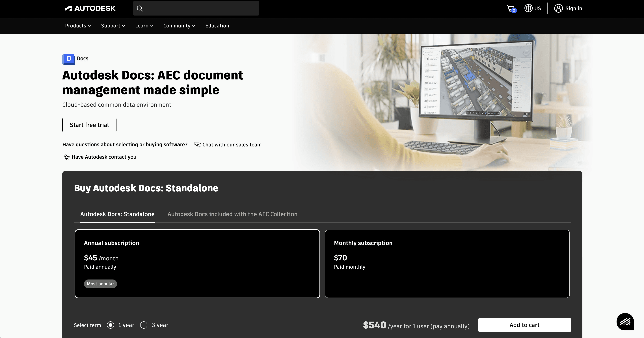
Task: Choose the Monthly subscription card
Action: [x=447, y=263]
